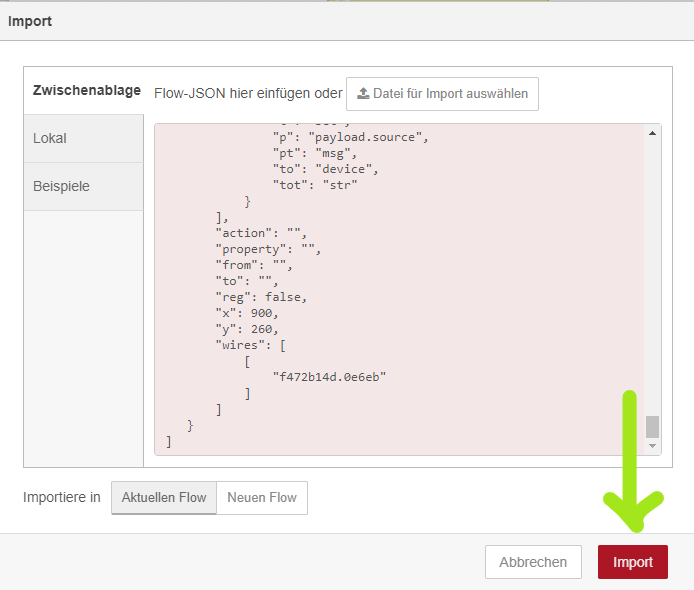Click the "x": 900 line
Image resolution: width=694 pixels, height=590 pixels.
click(247, 313)
